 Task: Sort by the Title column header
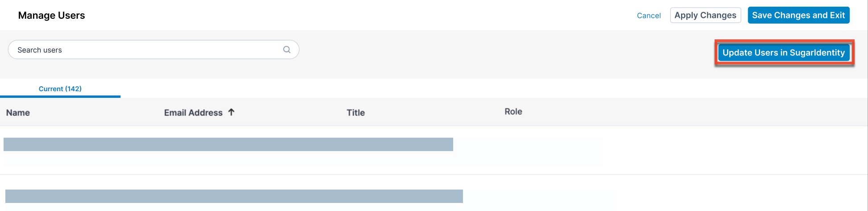(355, 113)
